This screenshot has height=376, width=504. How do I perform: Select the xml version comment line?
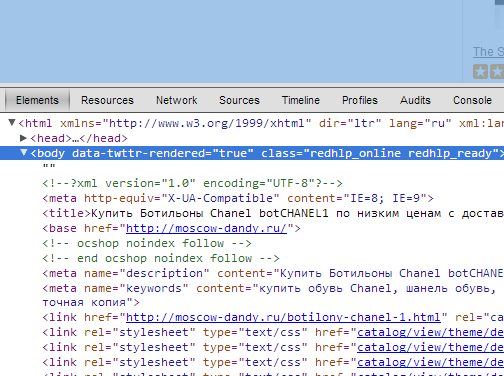(x=192, y=183)
